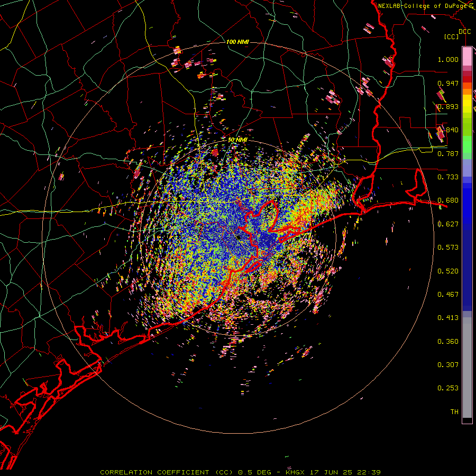This screenshot has height=476, width=476.
Task: Click the "100 NMI" range ring label
Action: [237, 42]
